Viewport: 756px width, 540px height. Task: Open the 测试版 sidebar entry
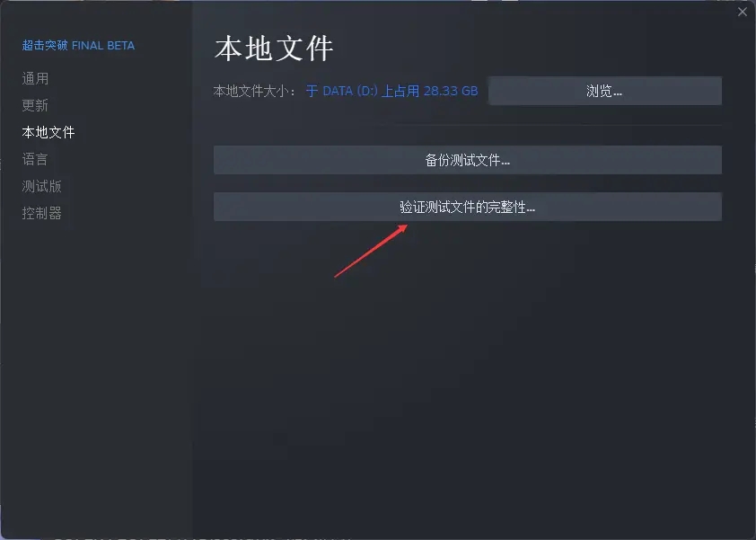pyautogui.click(x=41, y=186)
